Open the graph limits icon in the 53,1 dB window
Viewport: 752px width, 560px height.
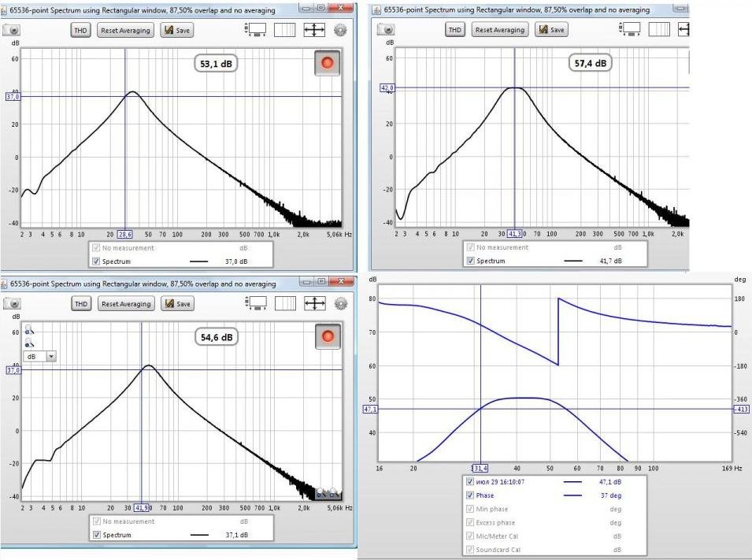pos(284,30)
